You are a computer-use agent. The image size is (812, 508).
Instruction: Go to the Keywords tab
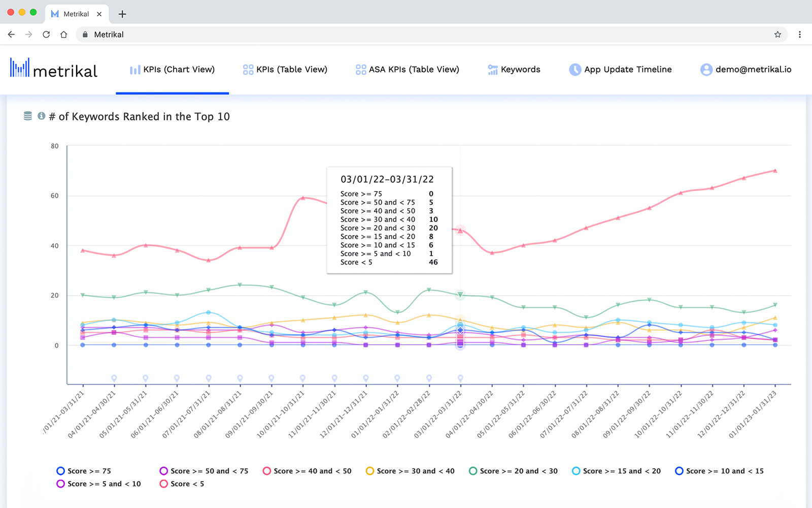[x=514, y=70]
